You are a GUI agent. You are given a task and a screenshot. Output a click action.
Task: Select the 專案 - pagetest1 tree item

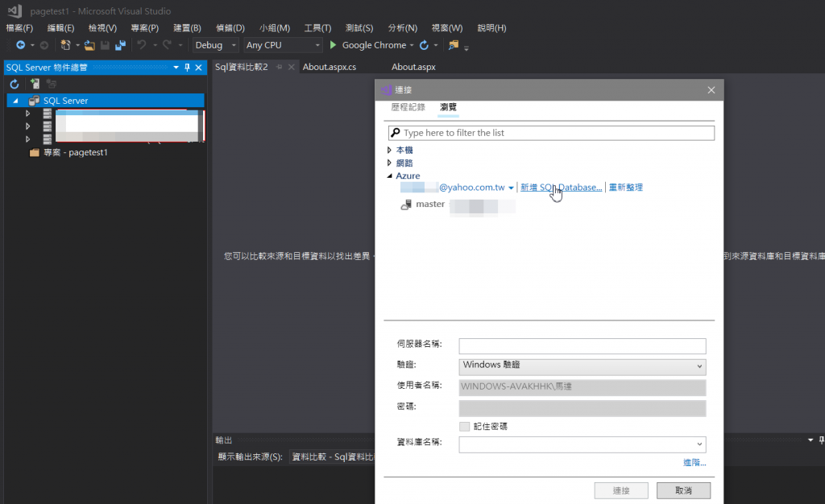coord(76,152)
